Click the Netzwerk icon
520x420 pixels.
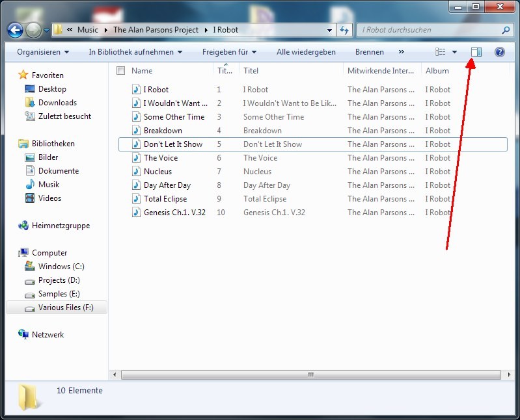(x=23, y=334)
